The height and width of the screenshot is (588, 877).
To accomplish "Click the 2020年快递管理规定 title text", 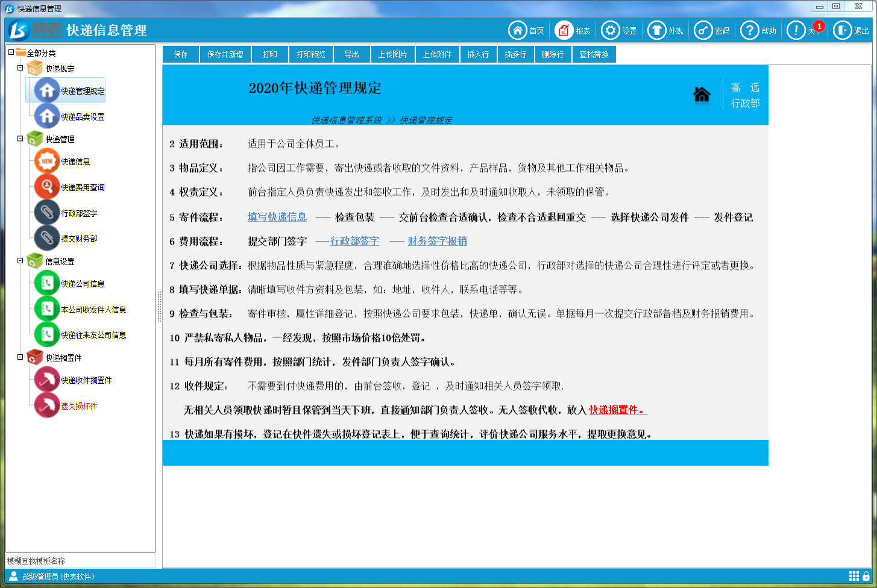I will pyautogui.click(x=315, y=88).
